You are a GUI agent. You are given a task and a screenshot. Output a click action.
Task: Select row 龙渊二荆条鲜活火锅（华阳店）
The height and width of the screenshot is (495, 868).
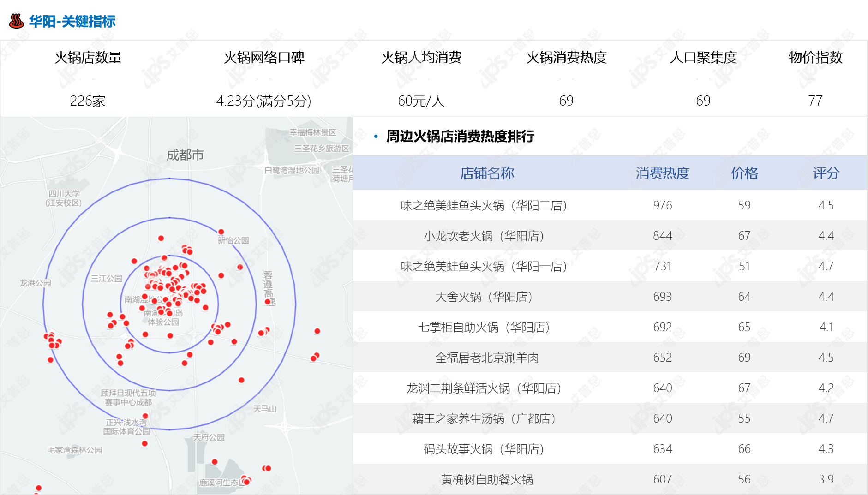coord(610,388)
